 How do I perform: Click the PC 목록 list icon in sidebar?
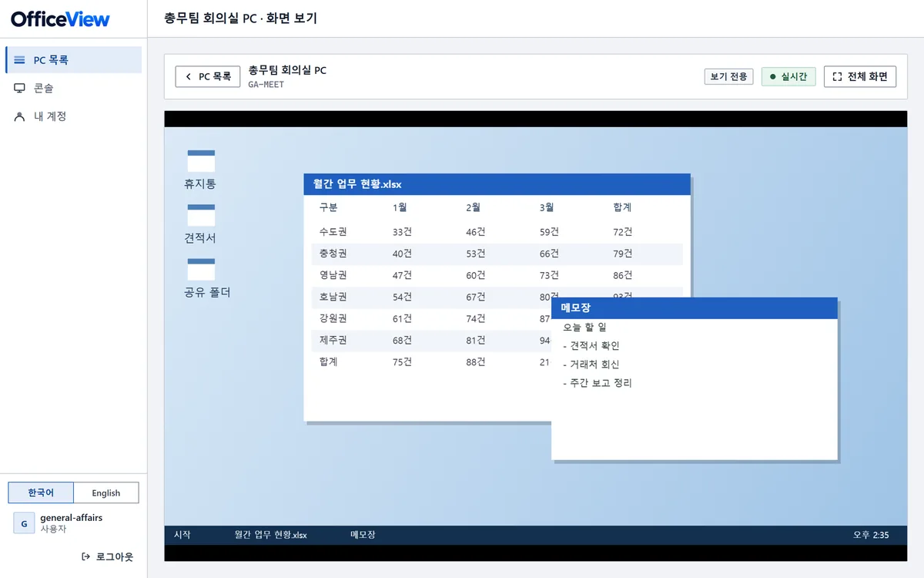point(20,60)
